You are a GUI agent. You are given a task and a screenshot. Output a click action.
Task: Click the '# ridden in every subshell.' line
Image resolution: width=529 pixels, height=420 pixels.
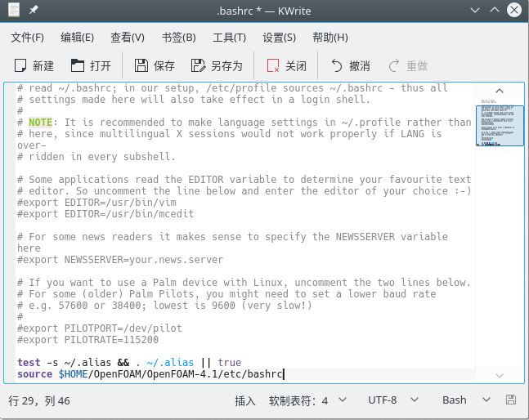(x=96, y=156)
